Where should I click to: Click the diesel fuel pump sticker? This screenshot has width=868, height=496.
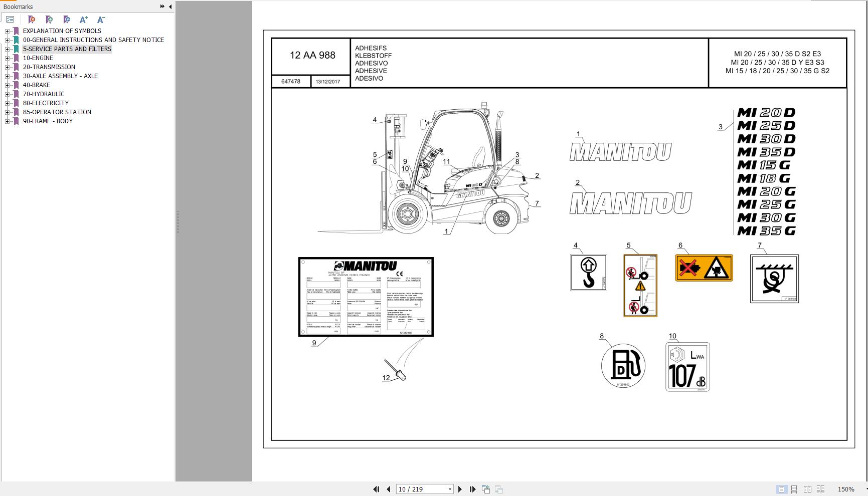[x=623, y=366]
